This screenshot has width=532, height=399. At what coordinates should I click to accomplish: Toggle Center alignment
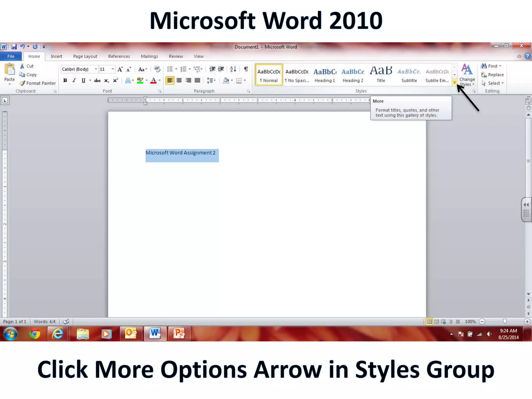coord(179,81)
